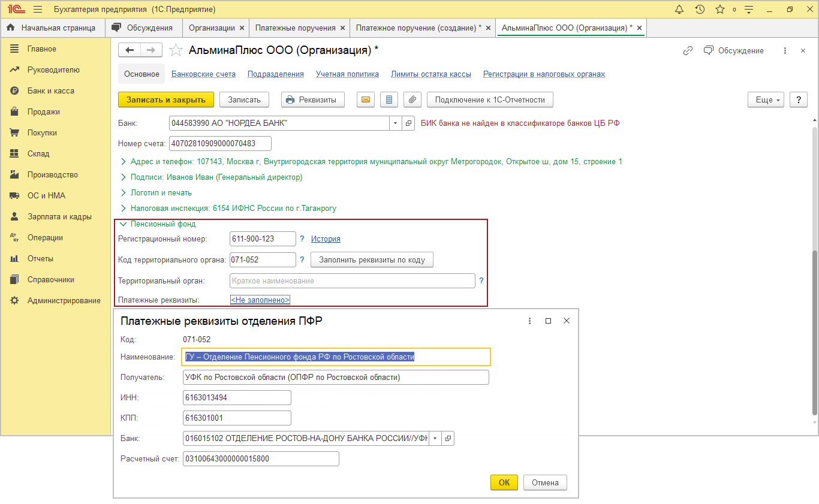
Task: Click the back navigation arrow
Action: pos(130,50)
